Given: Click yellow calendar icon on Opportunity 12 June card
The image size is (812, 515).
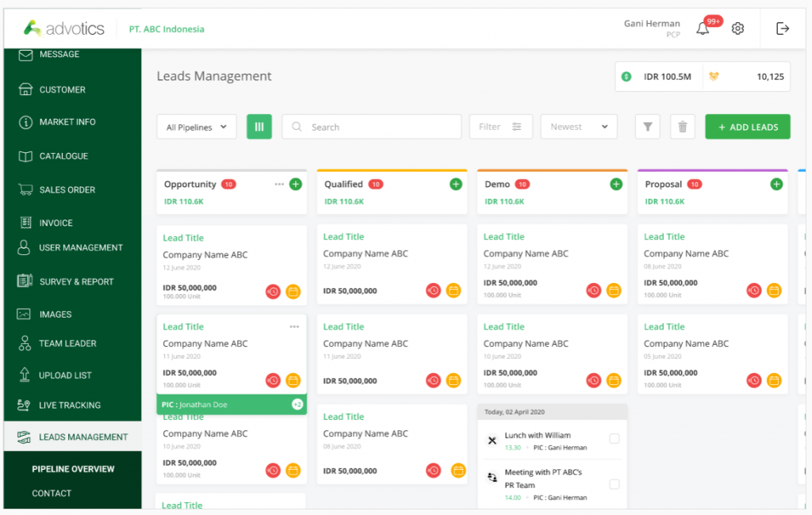Looking at the screenshot, I should click(293, 292).
